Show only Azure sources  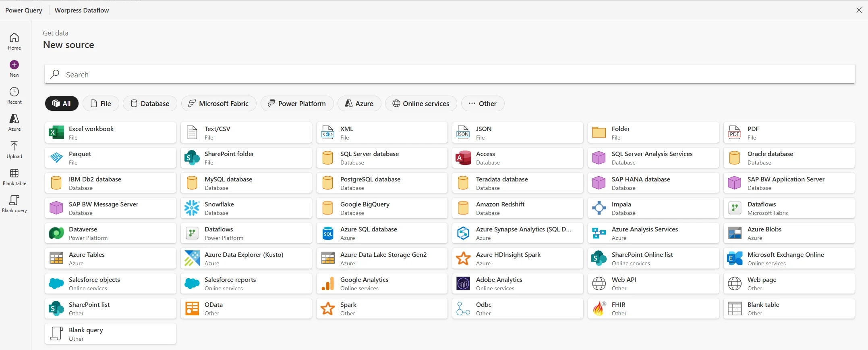coord(359,104)
